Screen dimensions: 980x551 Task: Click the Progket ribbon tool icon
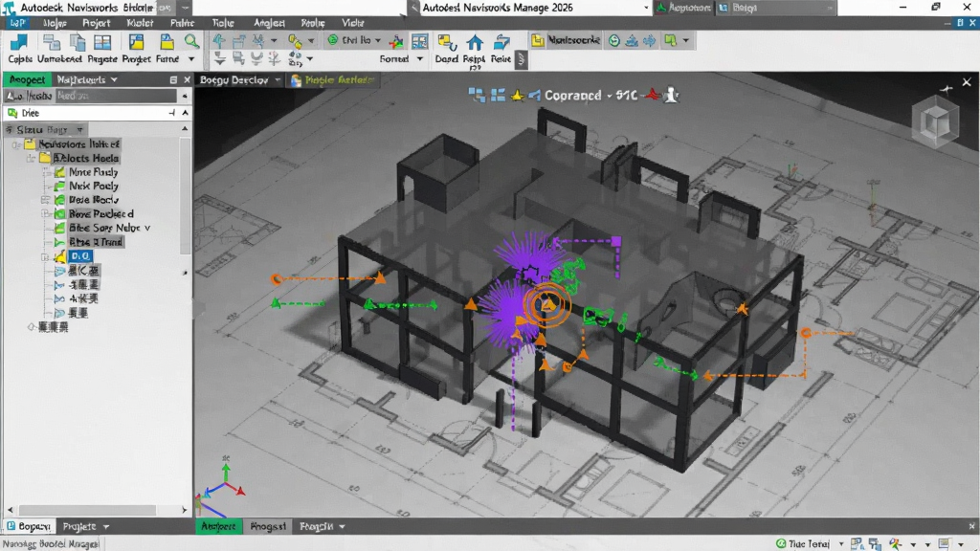[101, 42]
